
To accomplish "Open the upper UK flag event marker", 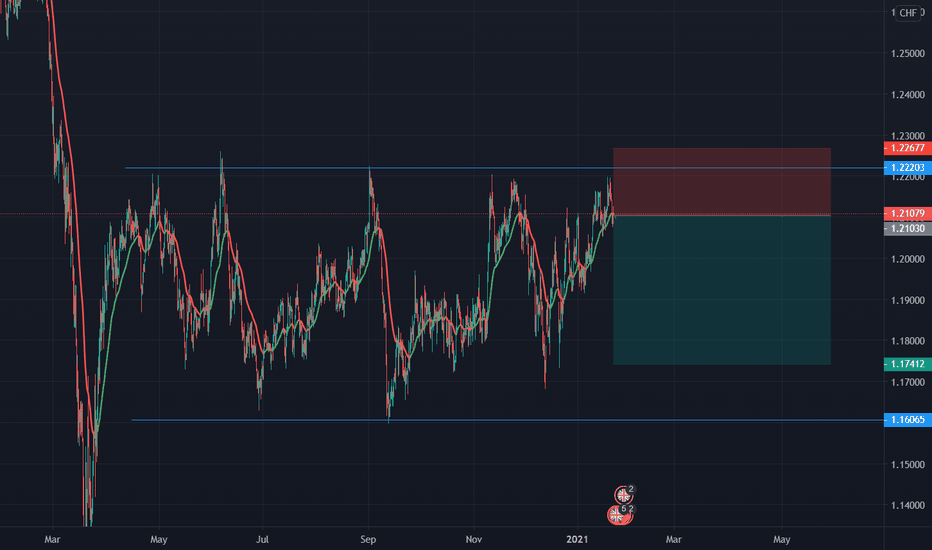I will coord(623,494).
